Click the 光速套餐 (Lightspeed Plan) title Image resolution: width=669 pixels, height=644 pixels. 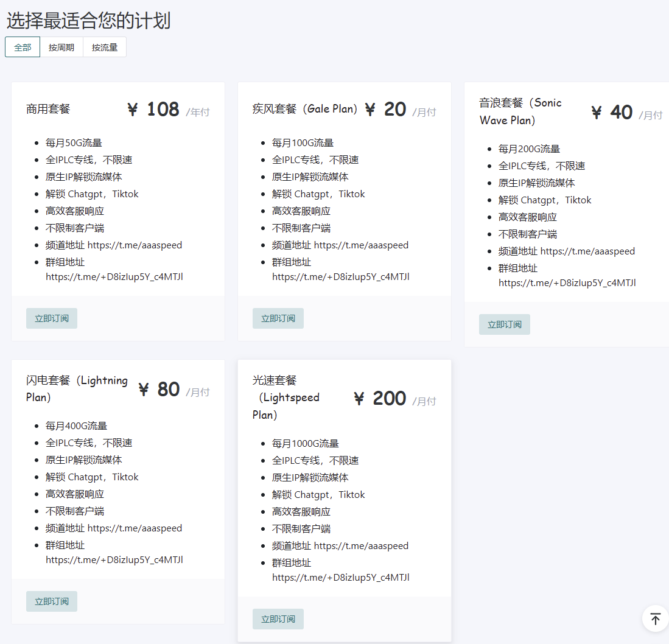pos(286,397)
